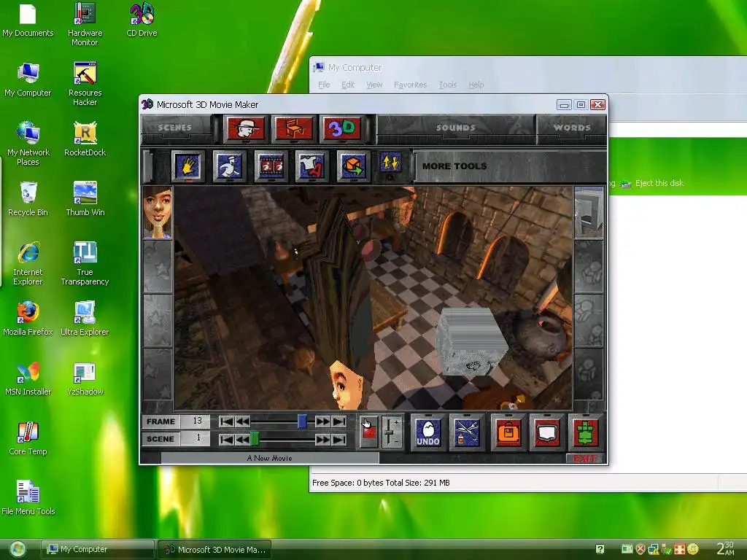Open Tools menu in My Computer window

click(x=448, y=85)
